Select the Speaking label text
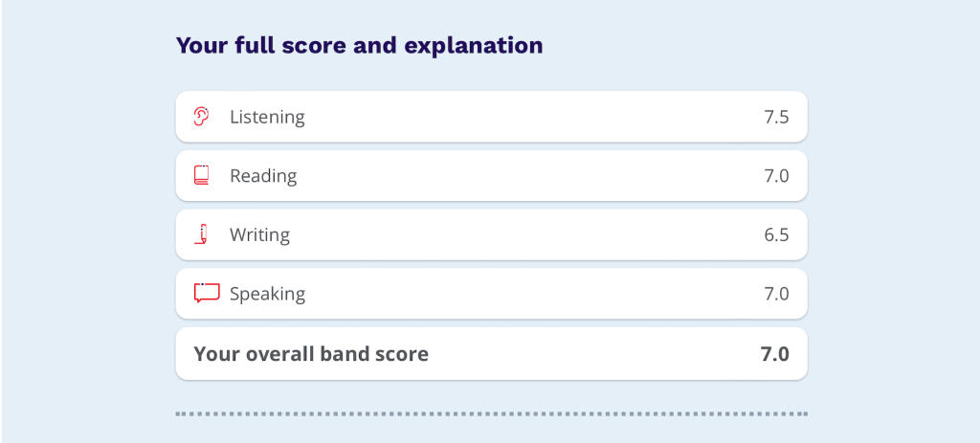 point(267,294)
